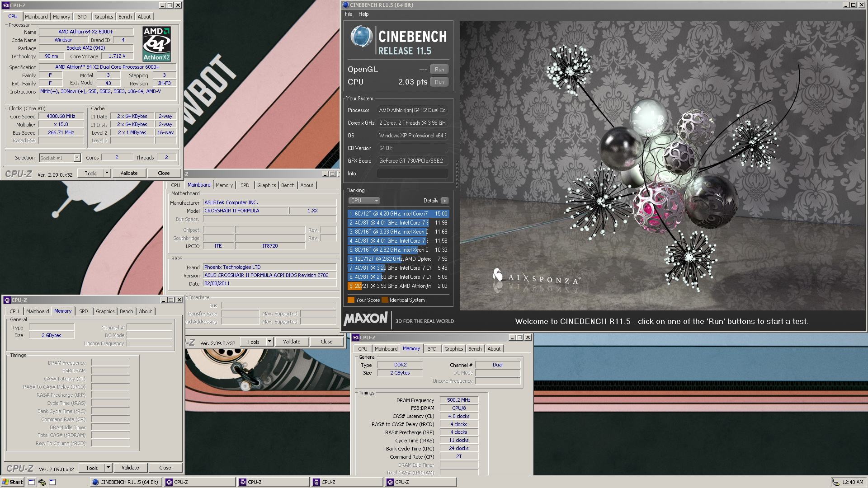This screenshot has height=488, width=868.
Task: Open the Graphics tab in the CPU window
Action: pos(104,17)
